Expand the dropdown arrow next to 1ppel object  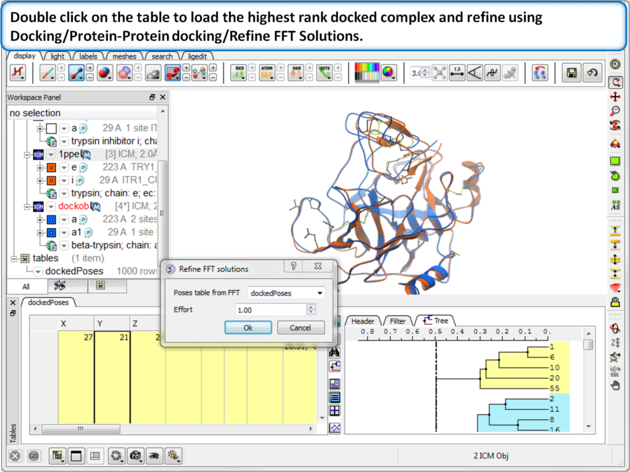52,155
